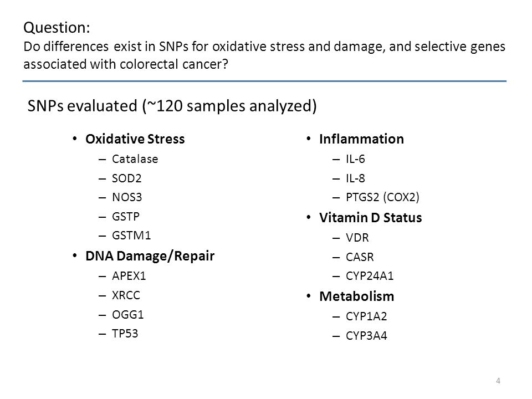This screenshot has height=399, width=532.
Task: Click the slide number 4
Action: point(498,381)
